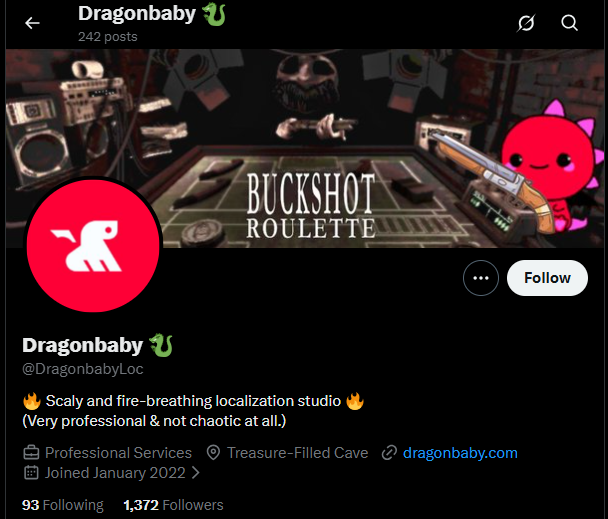Click the Professional Services category label

tap(118, 453)
